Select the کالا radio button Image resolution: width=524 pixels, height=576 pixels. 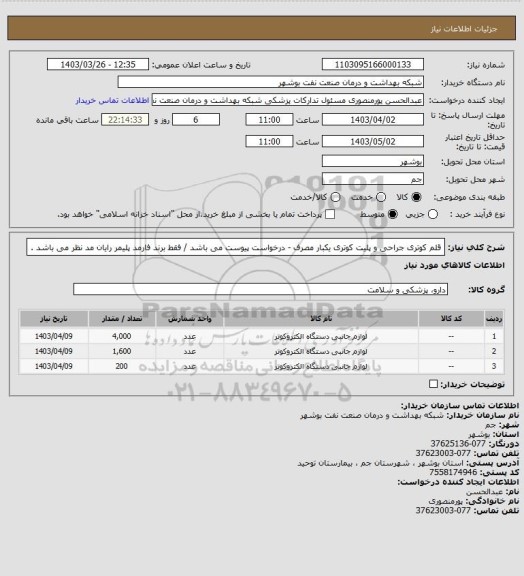(x=416, y=197)
